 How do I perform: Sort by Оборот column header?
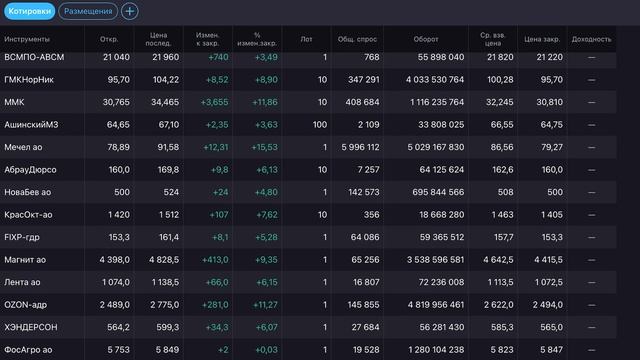pyautogui.click(x=426, y=39)
